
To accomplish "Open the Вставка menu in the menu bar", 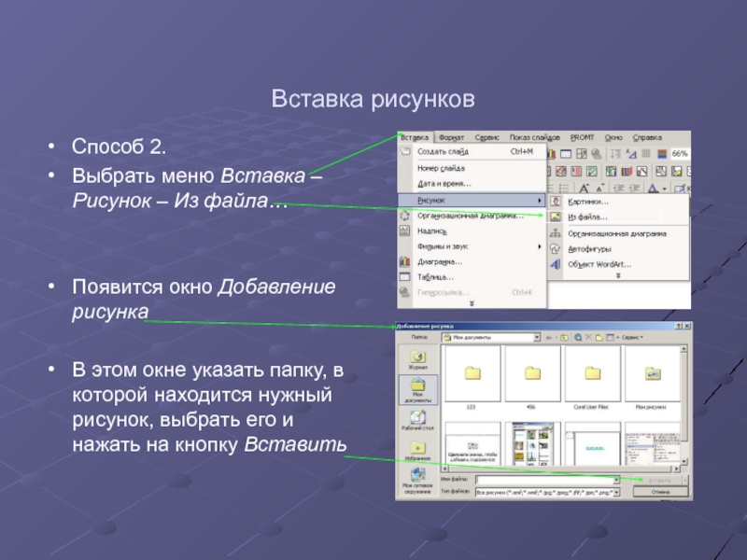I will click(x=415, y=137).
